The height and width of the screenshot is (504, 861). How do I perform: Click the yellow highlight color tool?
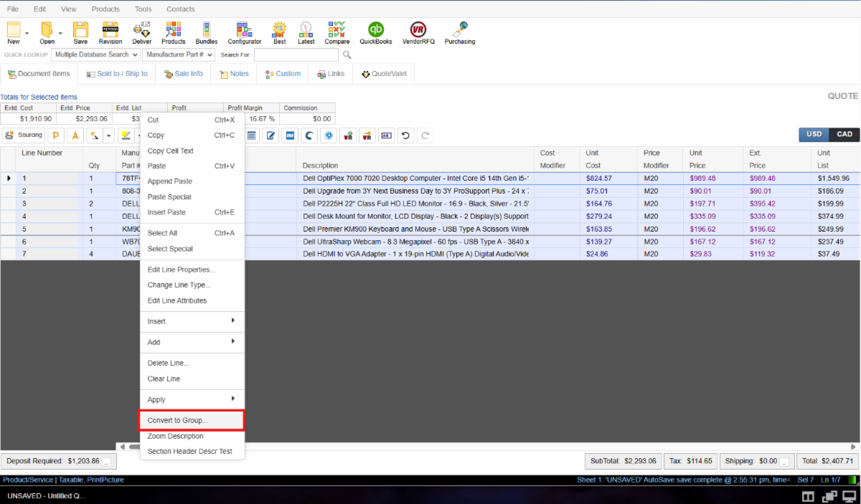pyautogui.click(x=125, y=135)
